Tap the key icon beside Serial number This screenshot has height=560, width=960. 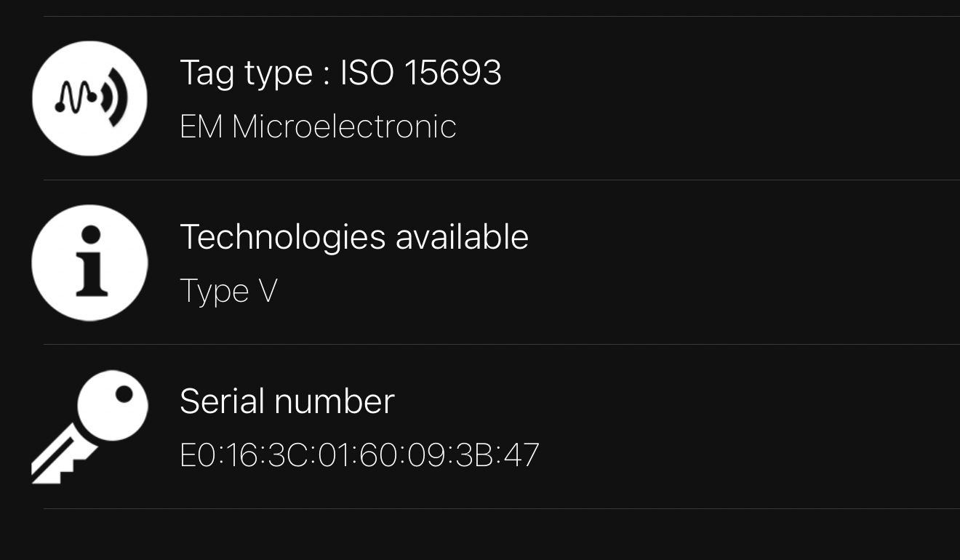[89, 427]
